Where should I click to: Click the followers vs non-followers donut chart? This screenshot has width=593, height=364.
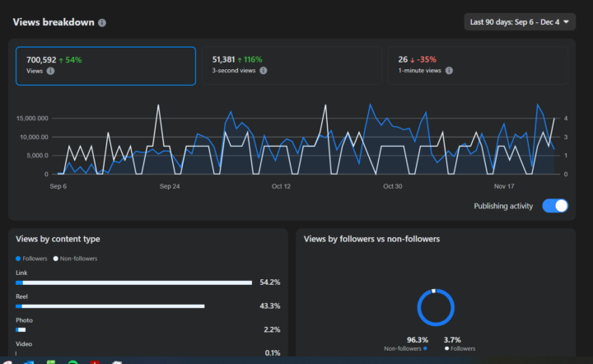click(436, 307)
